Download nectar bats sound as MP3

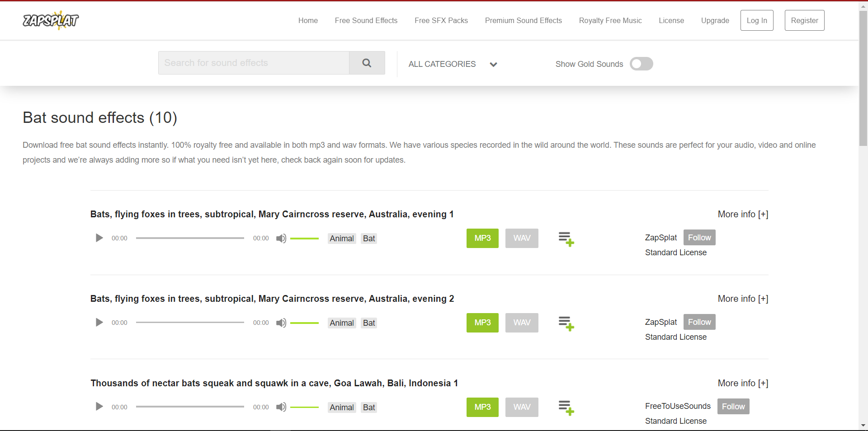point(482,407)
